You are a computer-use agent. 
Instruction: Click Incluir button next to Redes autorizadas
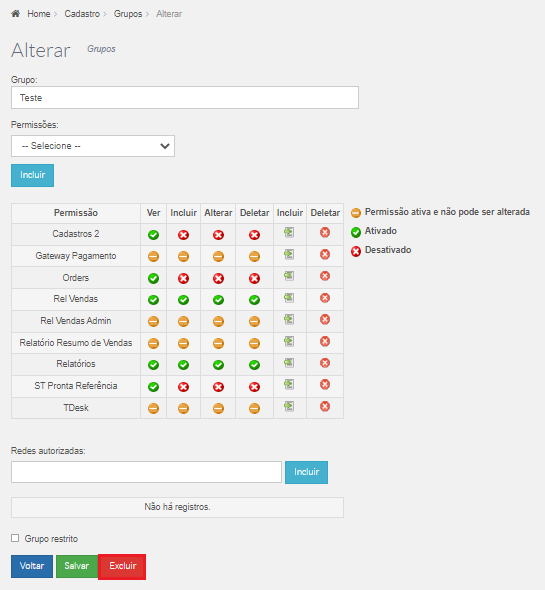[x=306, y=472]
